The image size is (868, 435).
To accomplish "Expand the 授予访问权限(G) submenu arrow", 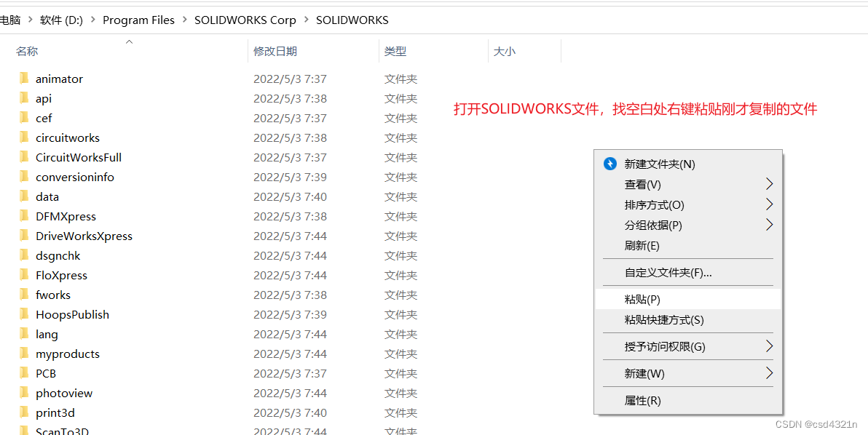I will point(769,346).
